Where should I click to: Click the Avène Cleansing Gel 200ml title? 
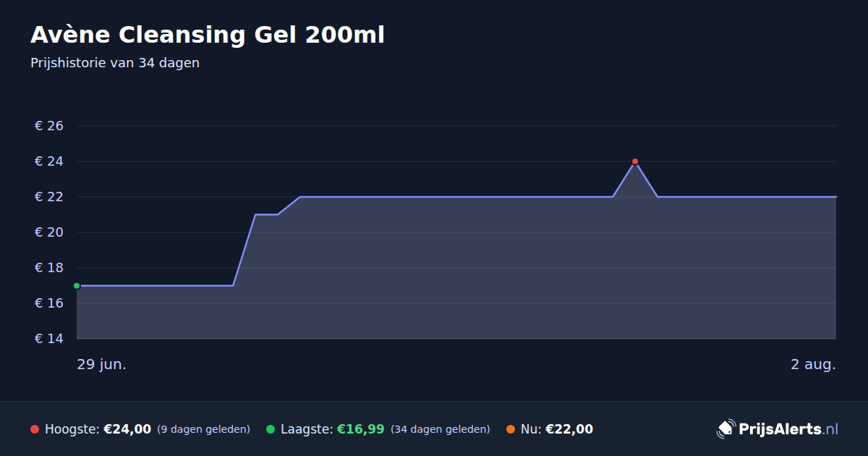[x=208, y=35]
